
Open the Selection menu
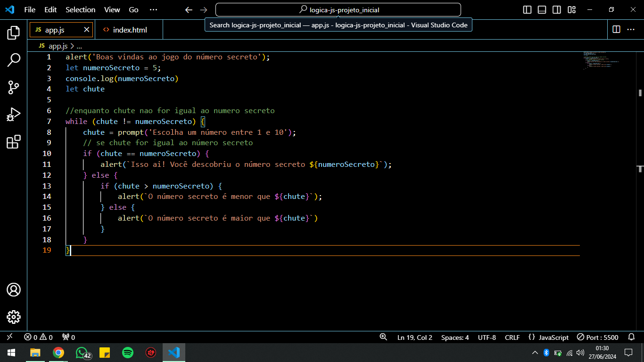(x=80, y=9)
